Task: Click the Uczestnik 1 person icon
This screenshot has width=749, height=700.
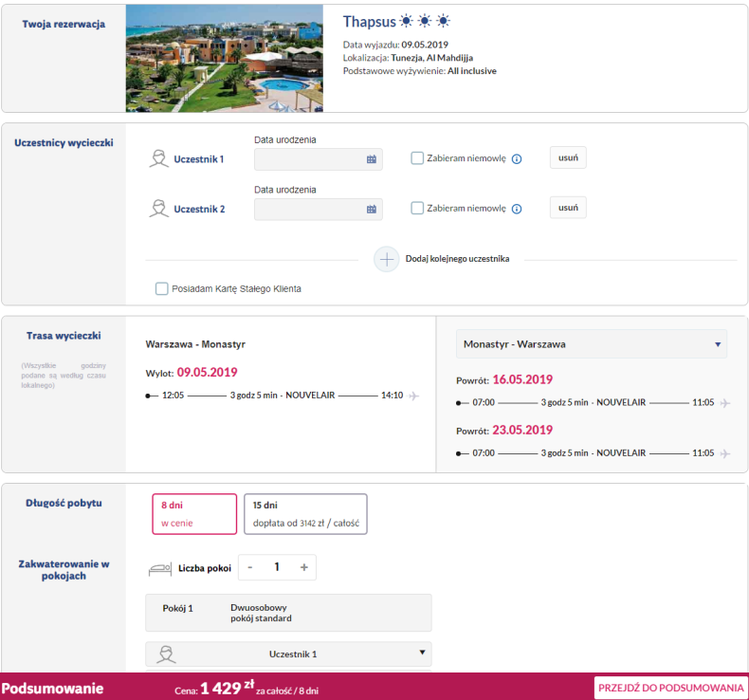Action: (159, 158)
